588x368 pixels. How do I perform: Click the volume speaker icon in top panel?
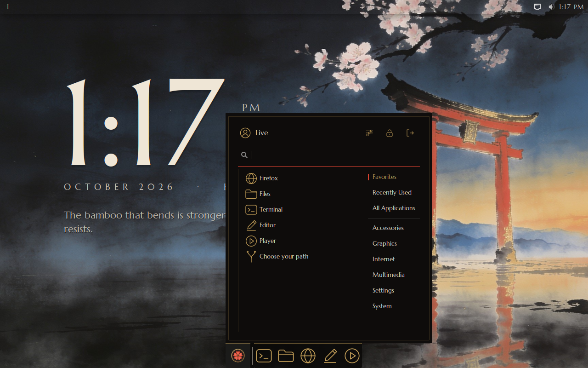click(x=551, y=7)
